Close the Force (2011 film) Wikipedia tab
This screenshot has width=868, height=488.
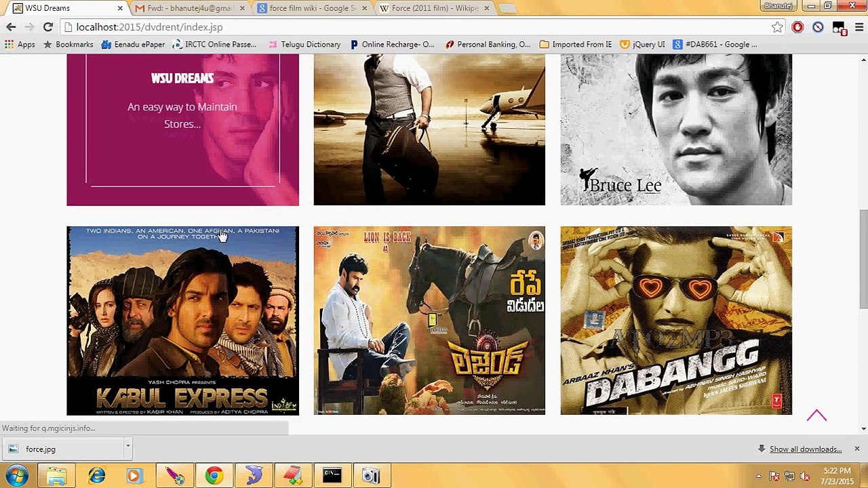(486, 8)
